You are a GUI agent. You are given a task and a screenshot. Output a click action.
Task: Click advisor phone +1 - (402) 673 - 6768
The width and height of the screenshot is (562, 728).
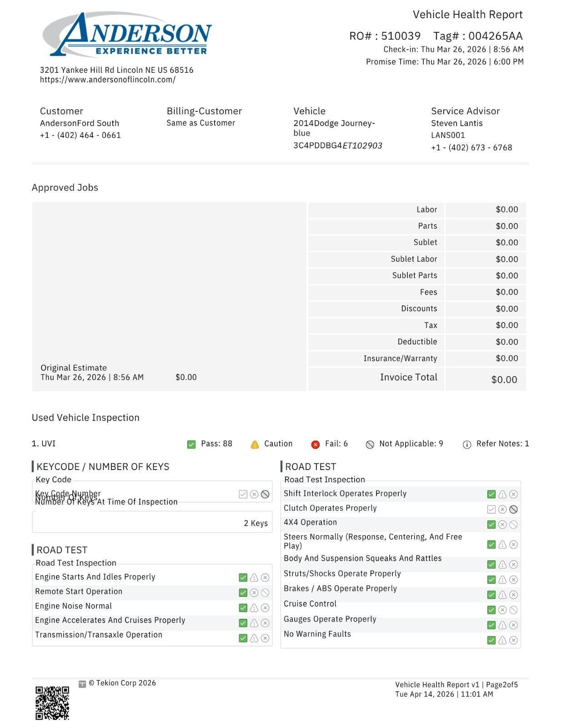point(472,147)
